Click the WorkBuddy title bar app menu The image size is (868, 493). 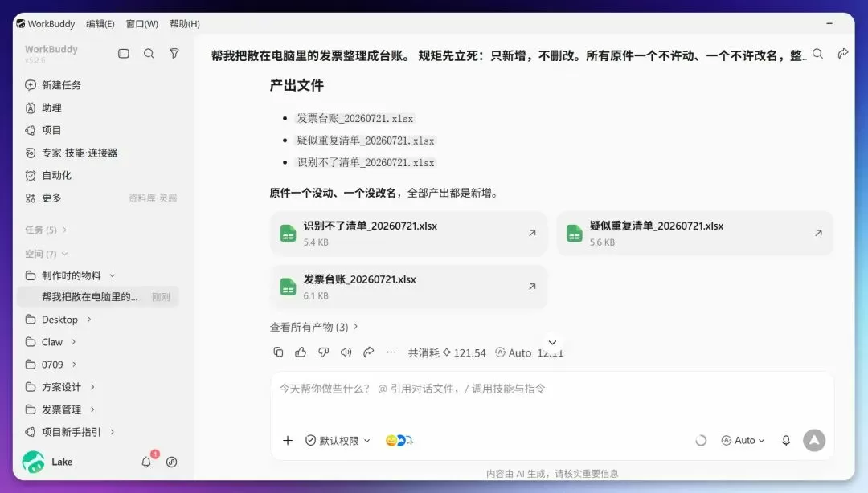(45, 24)
